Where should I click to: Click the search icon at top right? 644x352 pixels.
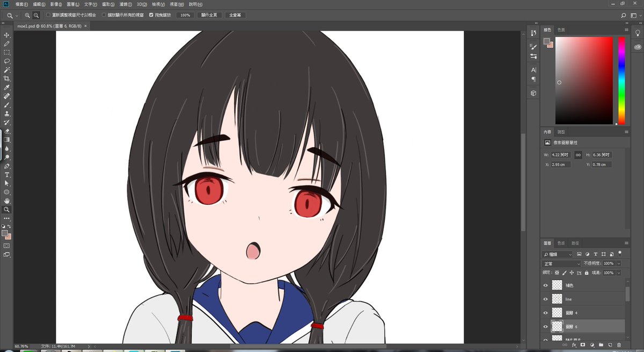point(624,15)
